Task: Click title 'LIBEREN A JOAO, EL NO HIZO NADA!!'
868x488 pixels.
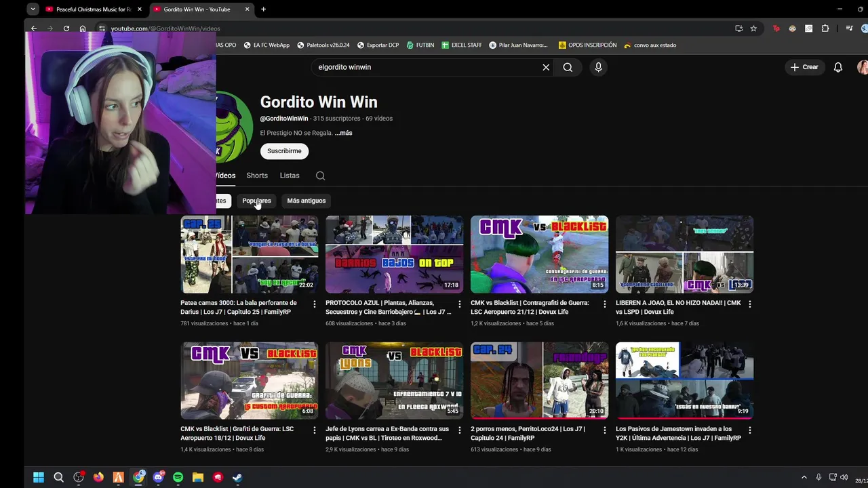Action: point(678,307)
